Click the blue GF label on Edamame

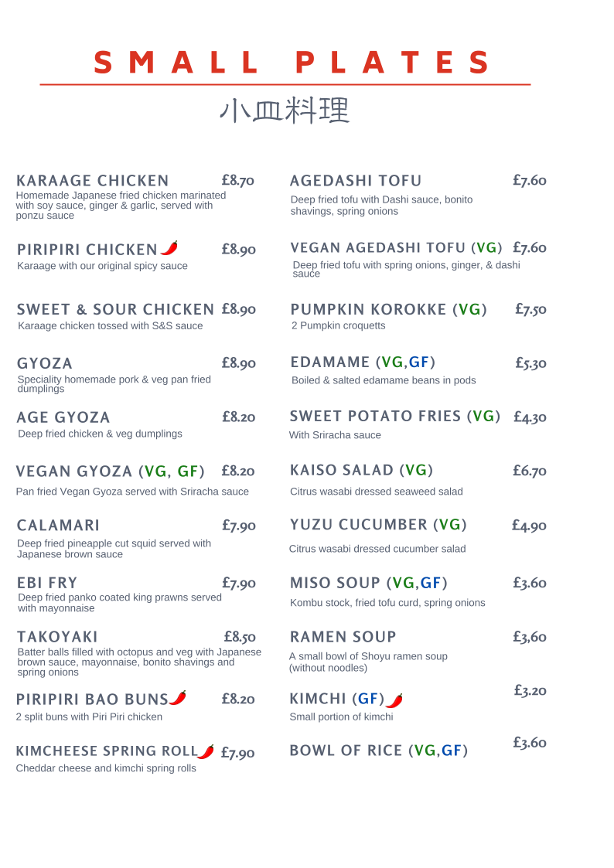point(419,362)
